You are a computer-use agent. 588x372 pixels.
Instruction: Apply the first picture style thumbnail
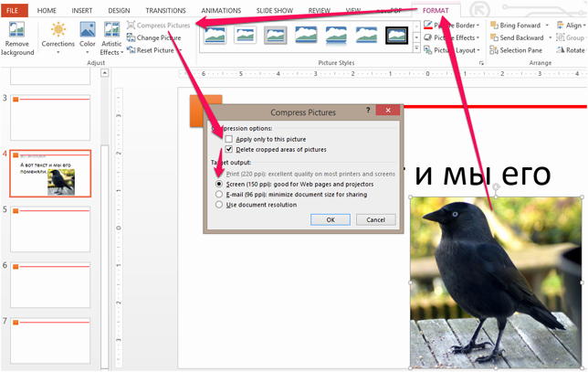(x=215, y=36)
